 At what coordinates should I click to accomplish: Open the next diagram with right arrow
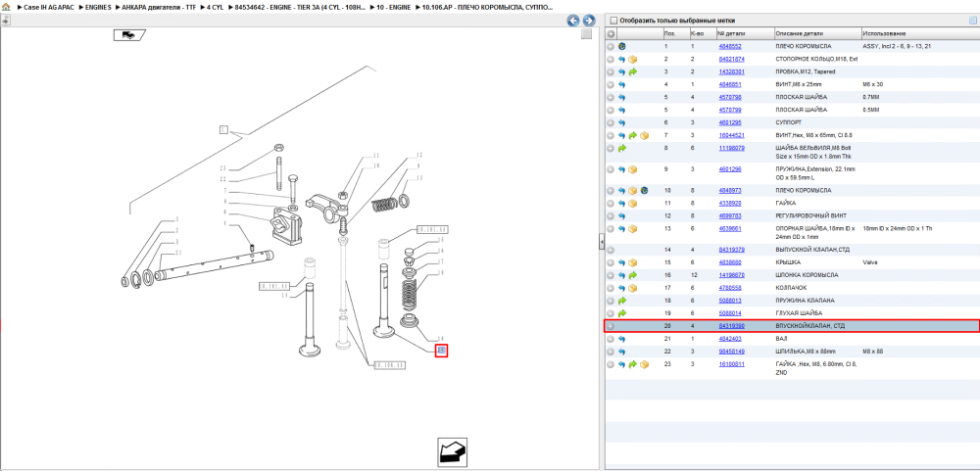[587, 21]
